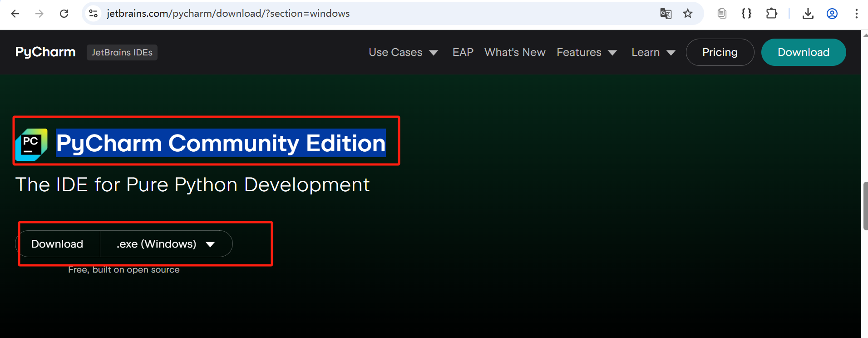
Task: Click the PyCharm Community Edition heading
Action: pyautogui.click(x=221, y=143)
